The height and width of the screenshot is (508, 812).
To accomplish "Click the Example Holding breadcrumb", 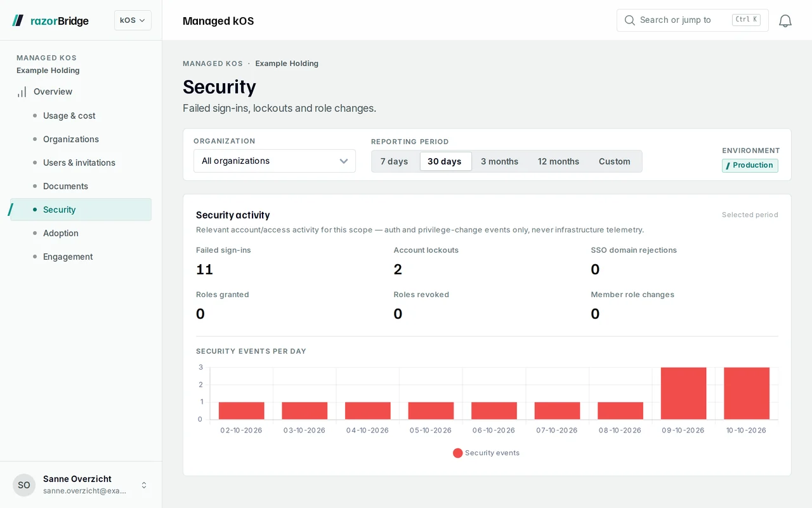I will [x=287, y=63].
